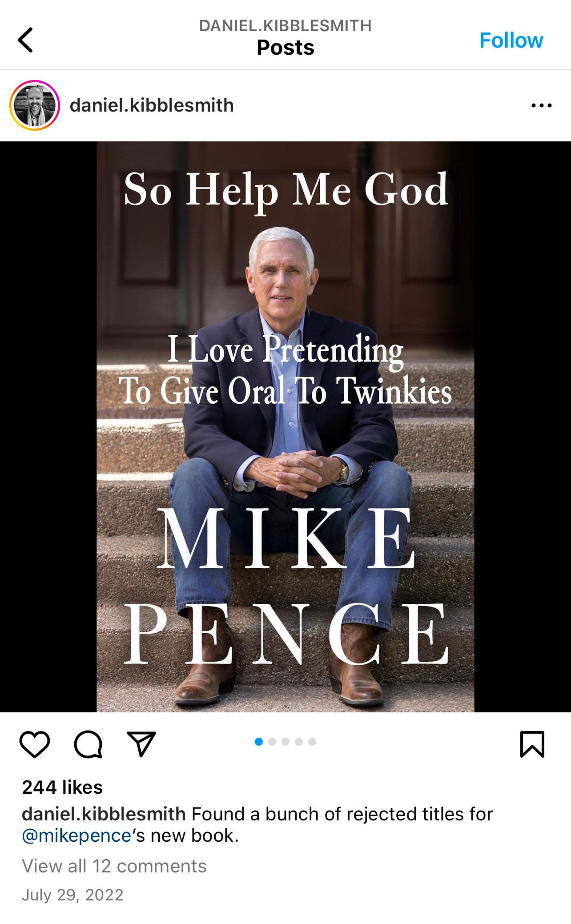Tap the July 29, 2022 date
This screenshot has width=571, height=924.
pyautogui.click(x=72, y=895)
